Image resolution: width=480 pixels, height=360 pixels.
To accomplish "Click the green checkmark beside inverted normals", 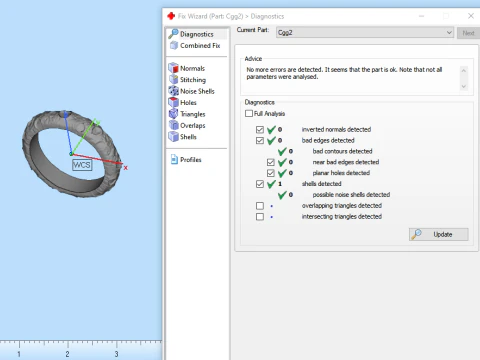I will coord(271,129).
